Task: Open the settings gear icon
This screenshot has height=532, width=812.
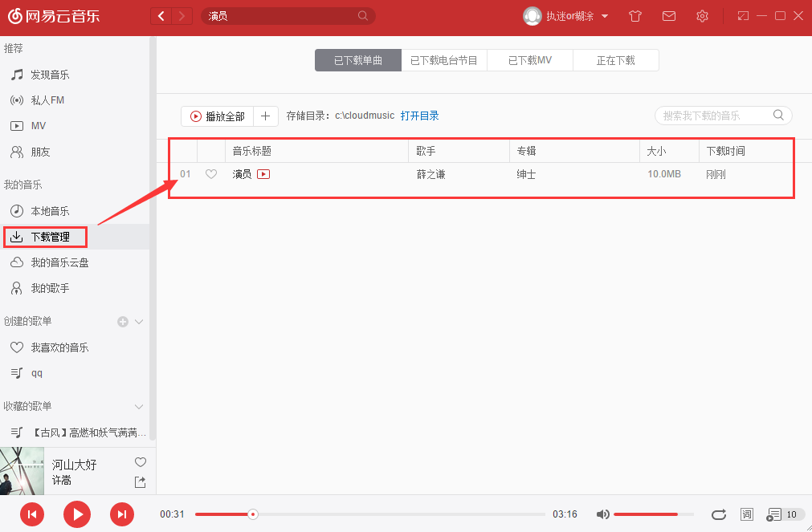Action: coord(702,15)
